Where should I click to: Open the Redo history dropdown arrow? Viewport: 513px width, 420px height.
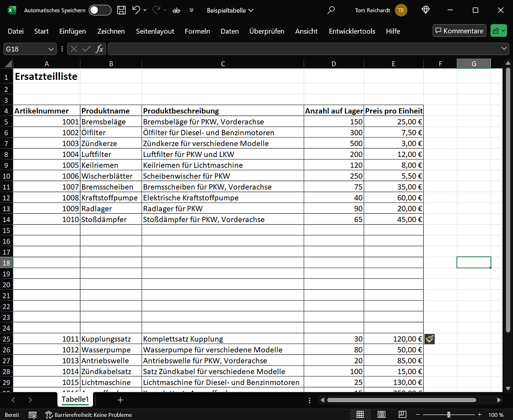[165, 10]
